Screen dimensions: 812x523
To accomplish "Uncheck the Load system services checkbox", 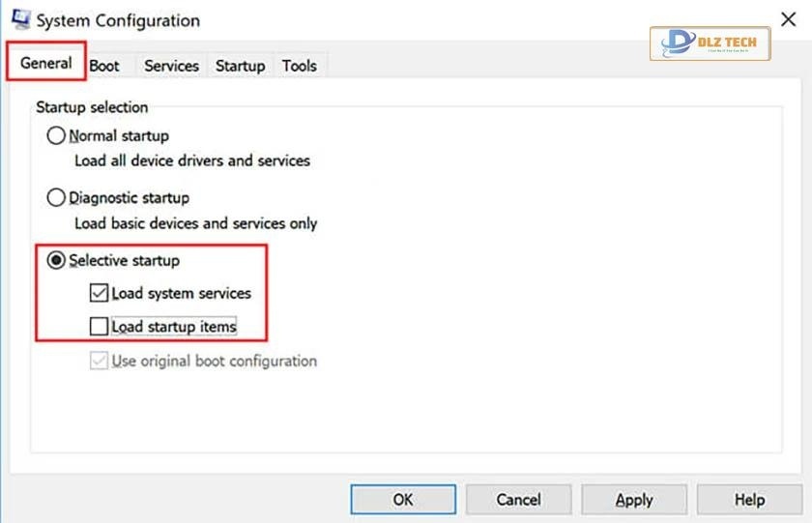I will (x=99, y=293).
